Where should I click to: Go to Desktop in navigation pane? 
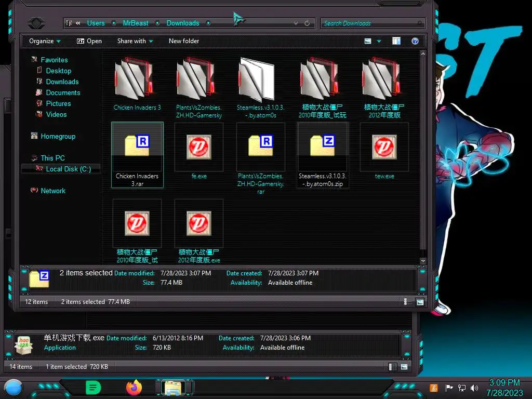tap(59, 71)
